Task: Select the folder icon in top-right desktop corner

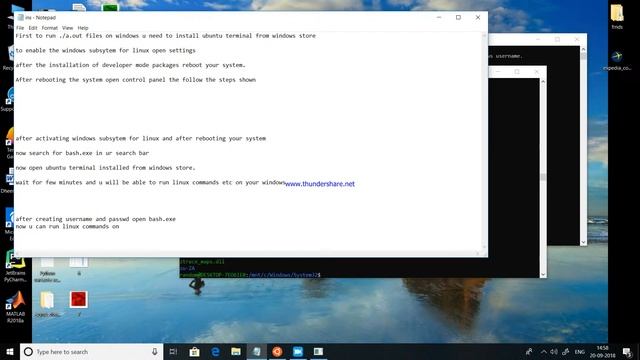Action: [x=617, y=17]
